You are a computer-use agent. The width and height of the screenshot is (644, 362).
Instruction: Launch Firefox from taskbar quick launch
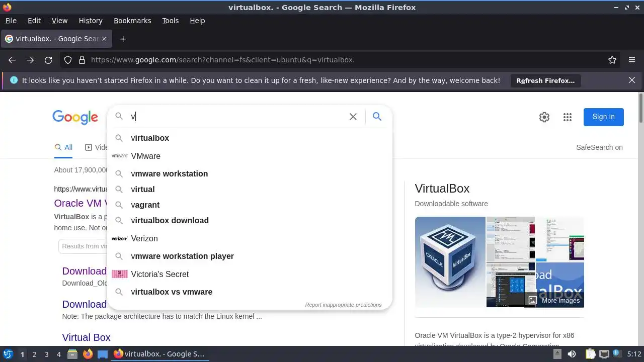point(88,354)
